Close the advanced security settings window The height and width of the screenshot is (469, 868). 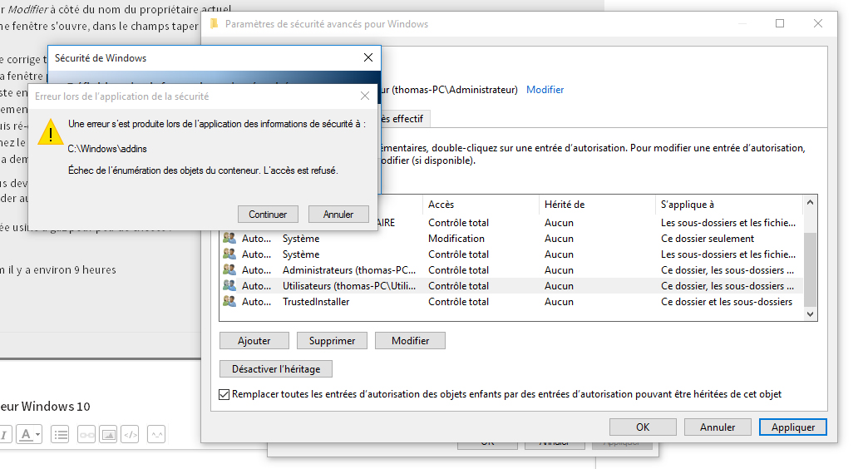[818, 23]
